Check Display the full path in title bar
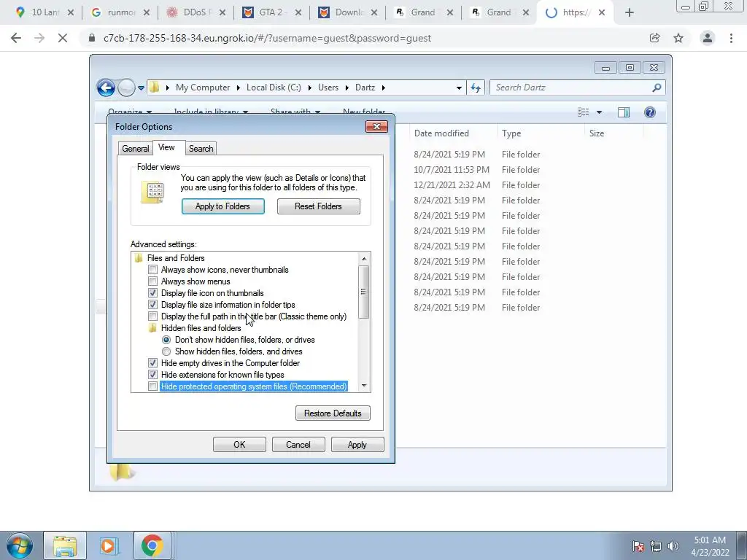The height and width of the screenshot is (560, 747). (x=152, y=316)
